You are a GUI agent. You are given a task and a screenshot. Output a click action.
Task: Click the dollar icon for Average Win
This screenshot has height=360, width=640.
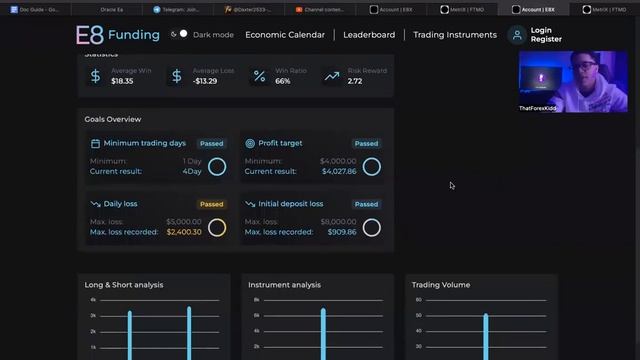[96, 76]
